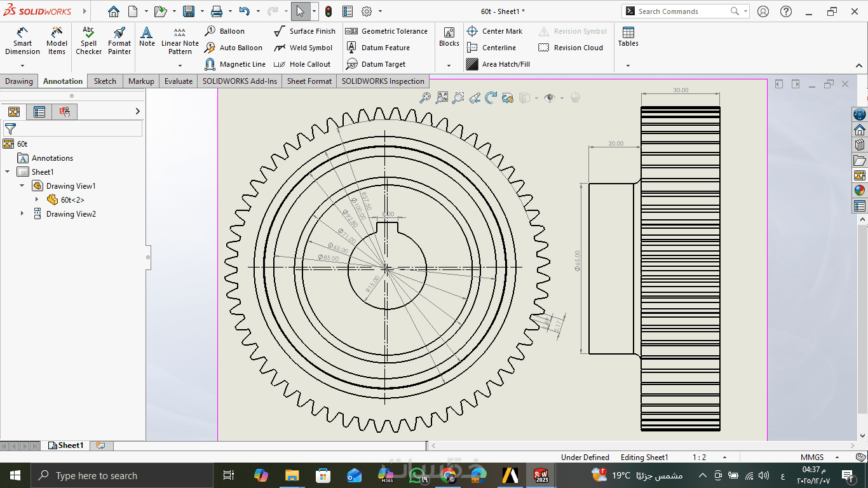
Task: Click the Rebuild traffic light icon
Action: point(329,11)
